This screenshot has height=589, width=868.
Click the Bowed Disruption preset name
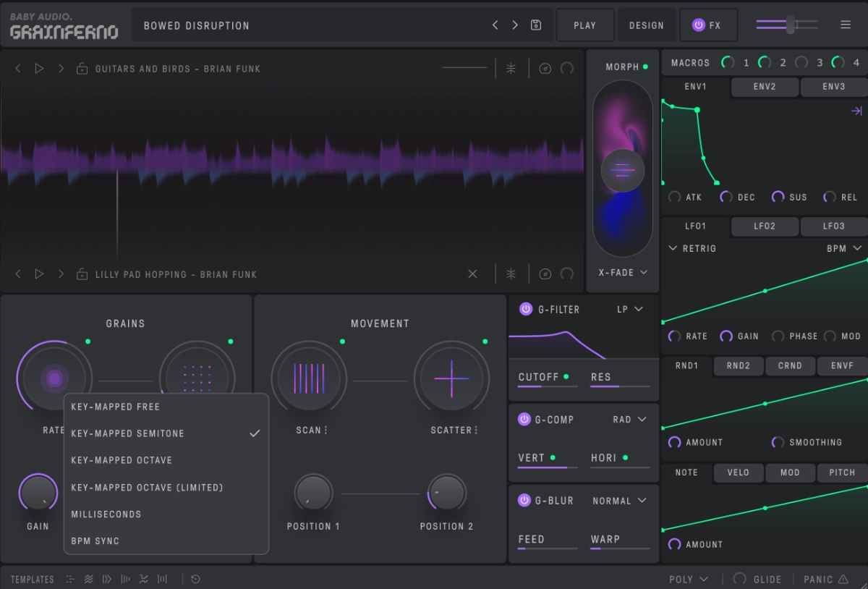197,25
